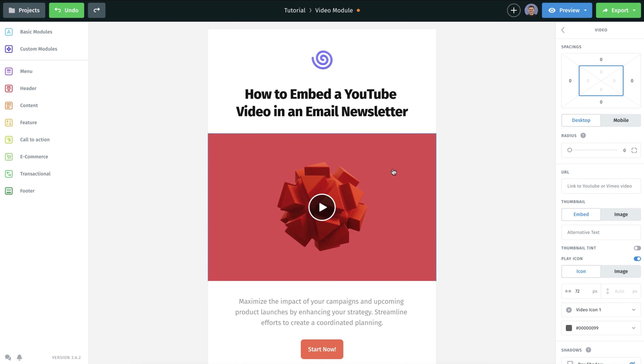Click the color swatch #00000099

click(569, 328)
